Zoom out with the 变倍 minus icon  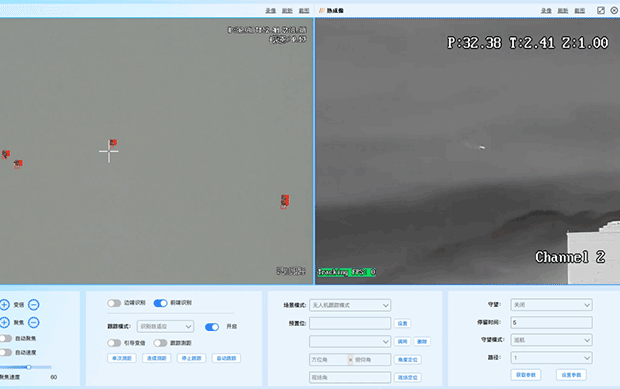(34, 305)
